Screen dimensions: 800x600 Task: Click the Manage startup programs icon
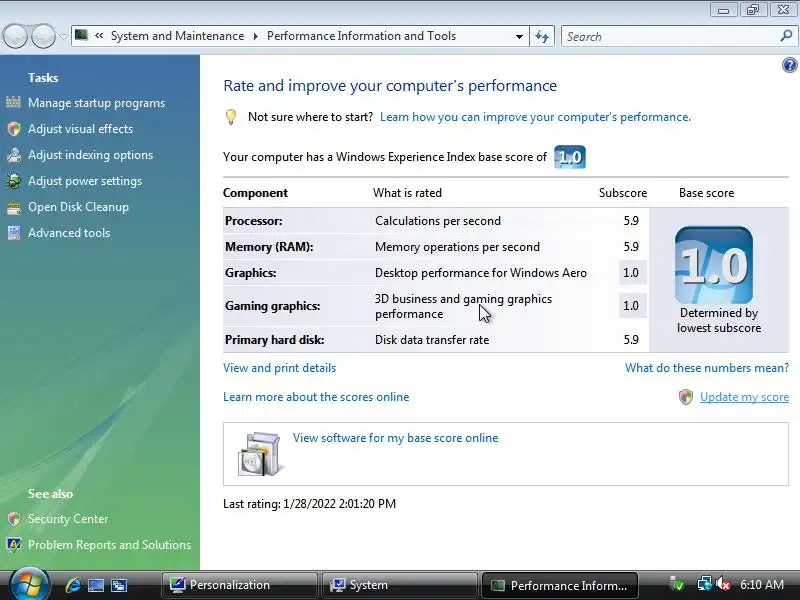14,103
